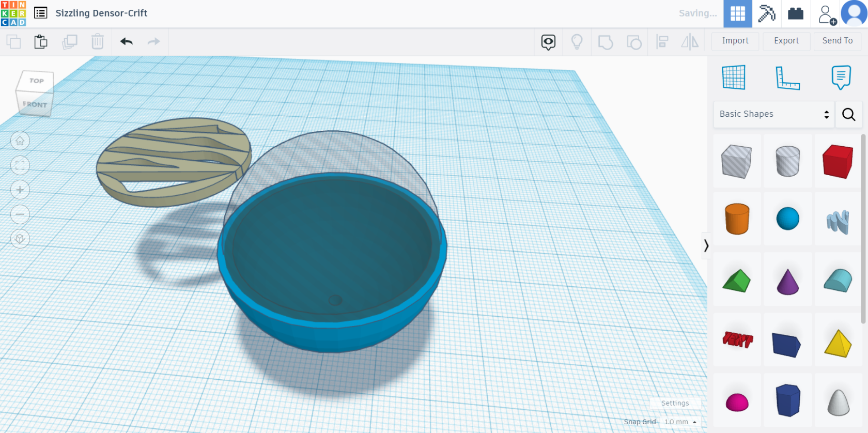Rename the design Sizzling Densor-Crift
Viewport: 868px width, 433px height.
[x=101, y=13]
